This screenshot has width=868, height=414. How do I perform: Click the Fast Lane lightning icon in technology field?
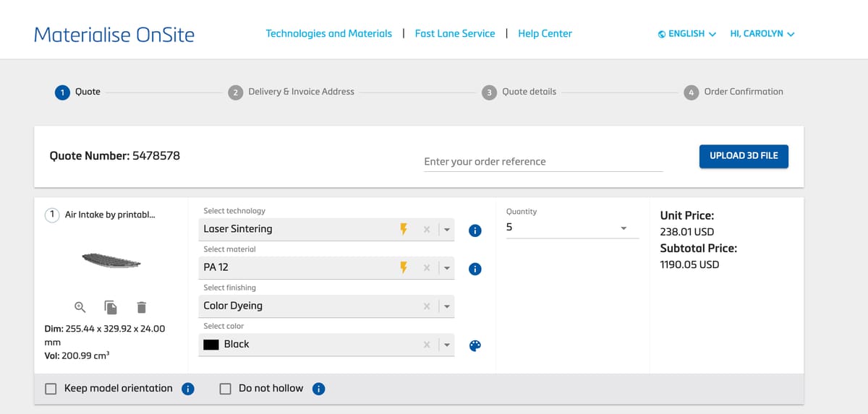(404, 229)
